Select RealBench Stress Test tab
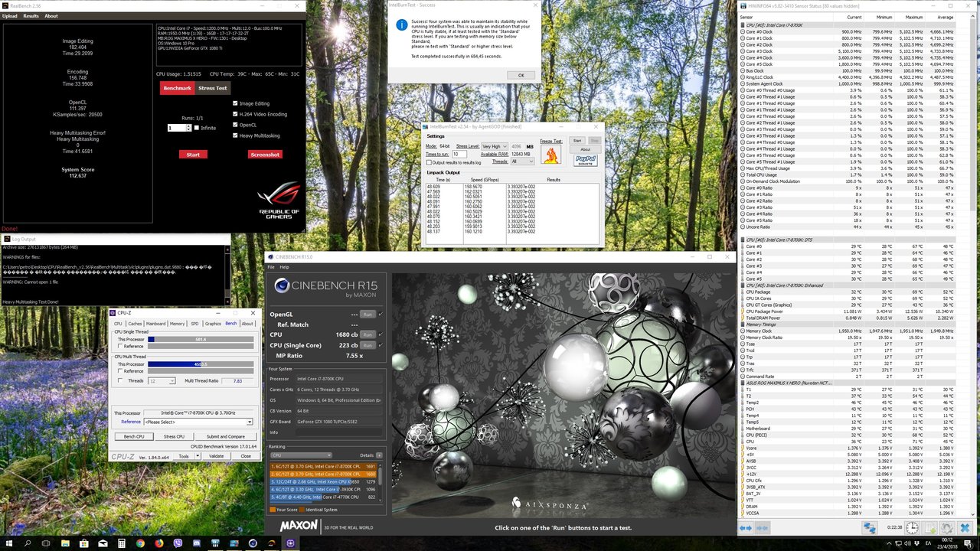Viewport: 980px width, 551px height. (x=212, y=88)
